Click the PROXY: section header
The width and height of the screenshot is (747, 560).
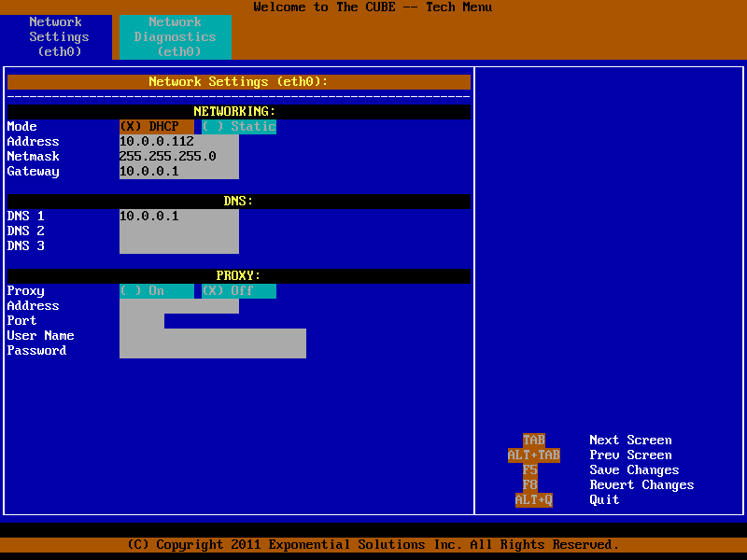coord(239,275)
